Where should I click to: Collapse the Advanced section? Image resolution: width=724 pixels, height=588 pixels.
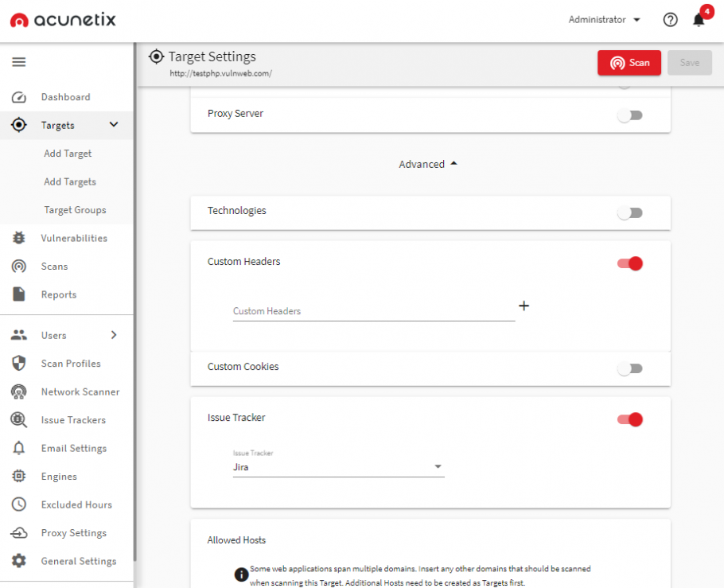pyautogui.click(x=428, y=164)
